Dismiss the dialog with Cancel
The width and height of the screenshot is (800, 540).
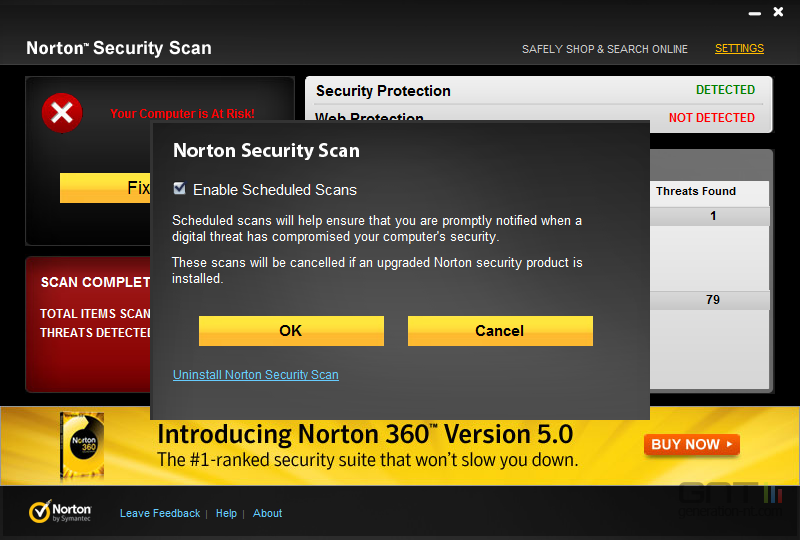coord(500,331)
